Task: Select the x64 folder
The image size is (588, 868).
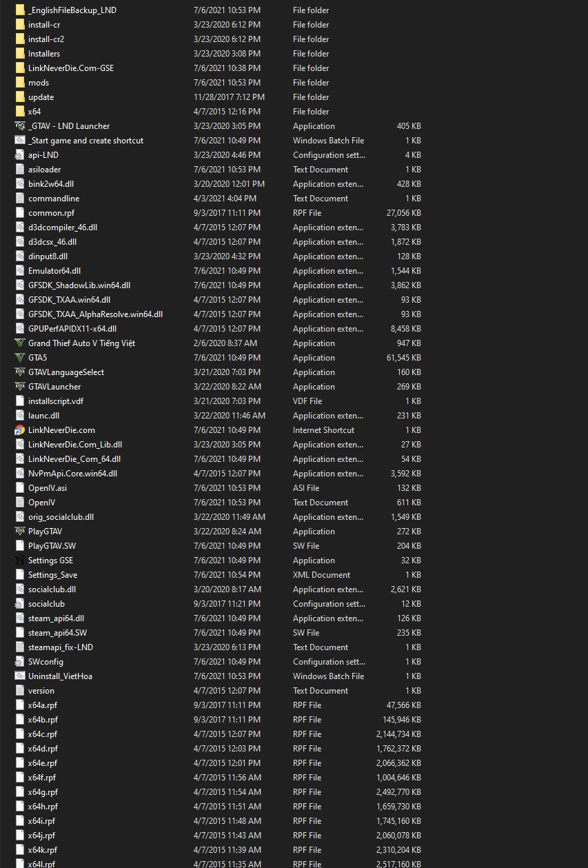Action: tap(20, 111)
